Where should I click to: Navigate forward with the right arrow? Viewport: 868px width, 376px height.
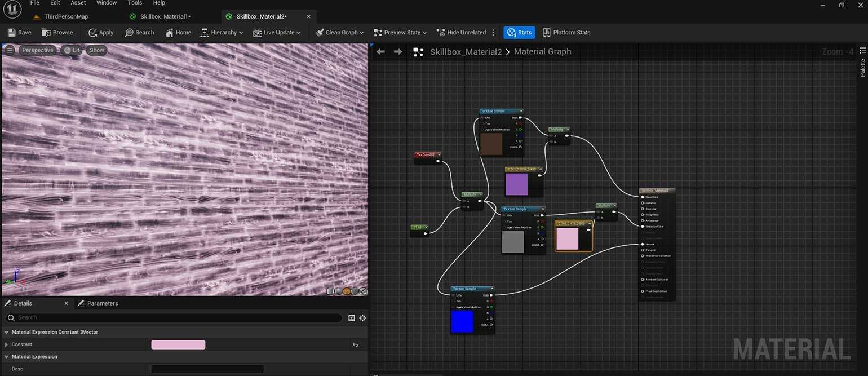pos(398,52)
